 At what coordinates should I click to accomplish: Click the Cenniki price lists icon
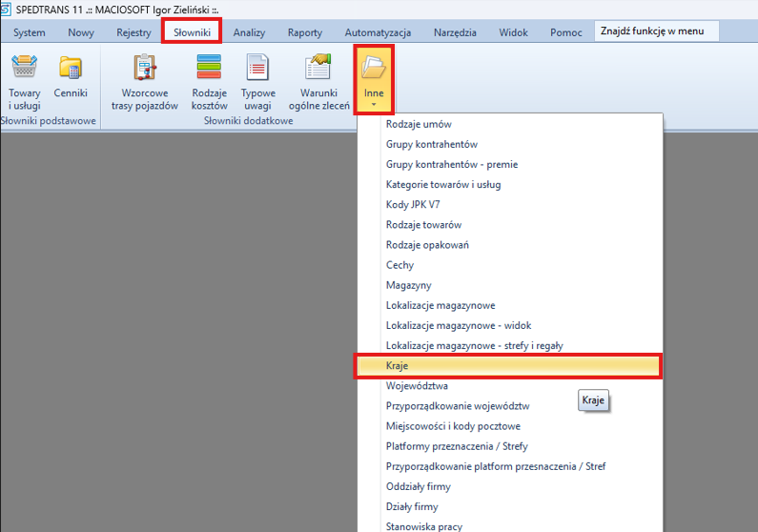click(x=71, y=71)
